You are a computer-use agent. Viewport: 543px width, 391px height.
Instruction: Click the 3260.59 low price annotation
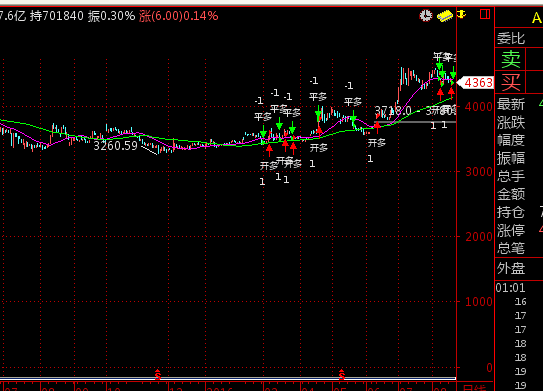click(116, 146)
